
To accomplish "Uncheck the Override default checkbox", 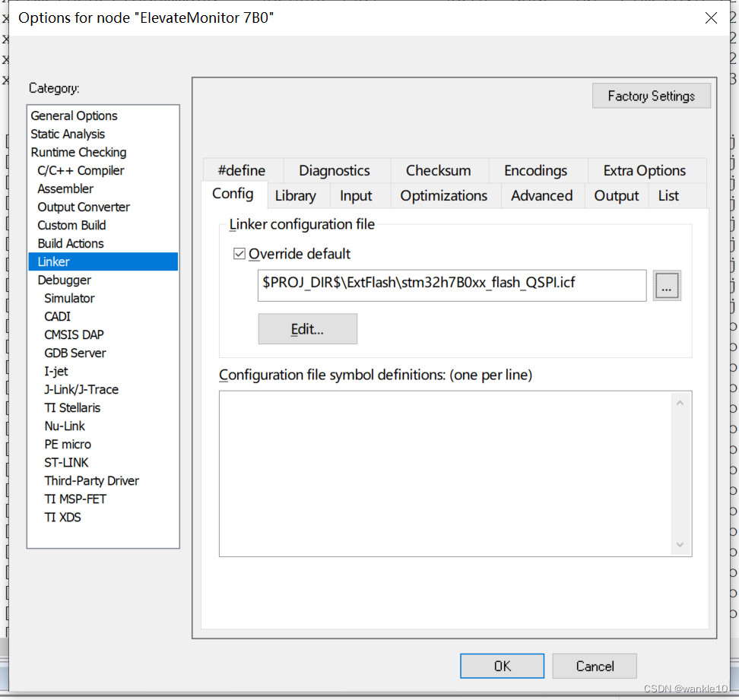I will pyautogui.click(x=239, y=254).
